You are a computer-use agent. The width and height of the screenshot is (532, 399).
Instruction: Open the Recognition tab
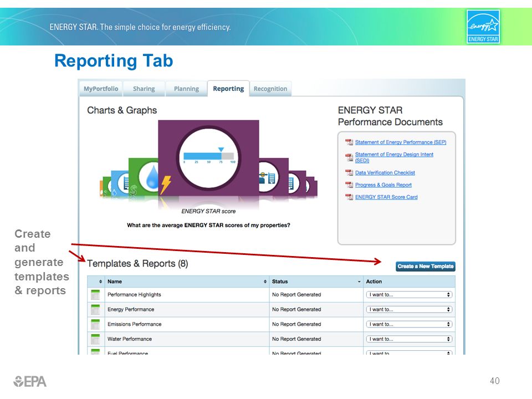tap(270, 89)
